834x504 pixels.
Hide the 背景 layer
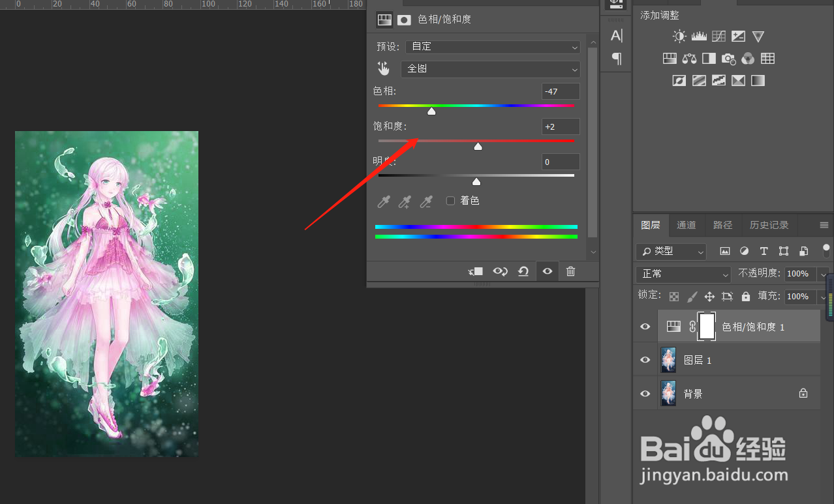645,394
